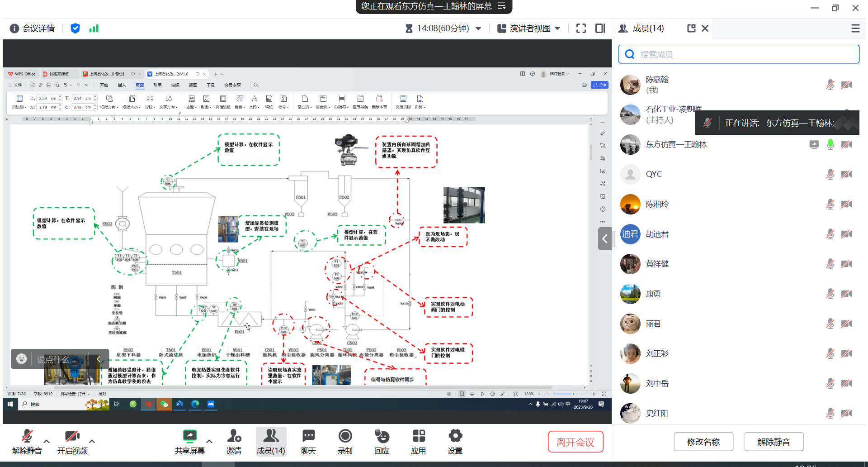Screen dimensions: 868x467
Task: Open the meeting details info icon
Action: point(14,29)
